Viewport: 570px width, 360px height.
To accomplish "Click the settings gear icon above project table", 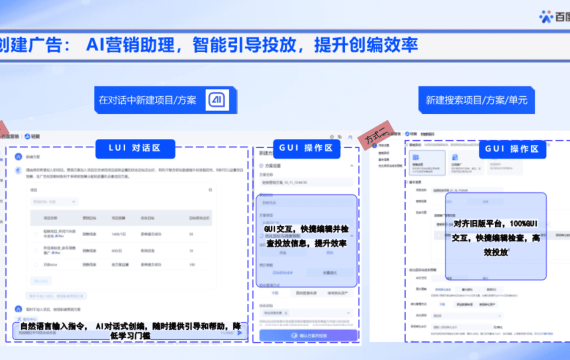I will [x=210, y=190].
